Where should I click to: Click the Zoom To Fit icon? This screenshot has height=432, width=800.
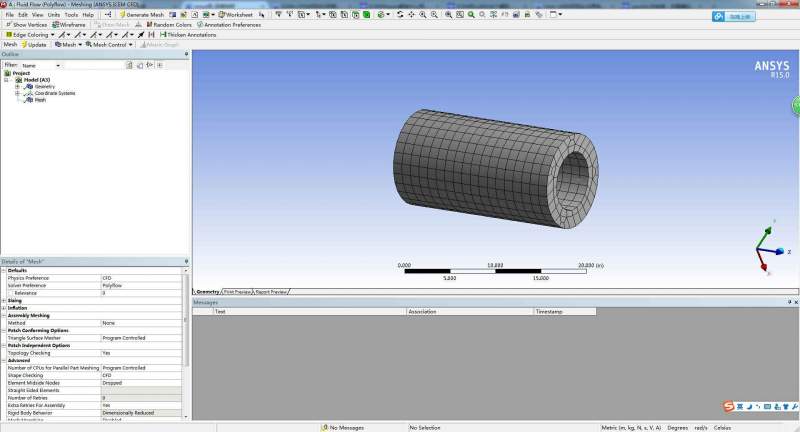tap(448, 15)
